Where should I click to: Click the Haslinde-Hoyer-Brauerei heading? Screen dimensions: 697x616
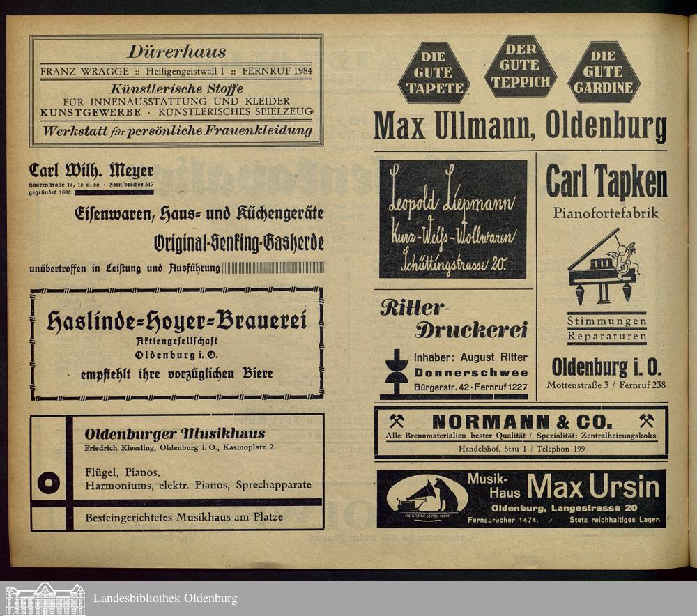(x=176, y=321)
